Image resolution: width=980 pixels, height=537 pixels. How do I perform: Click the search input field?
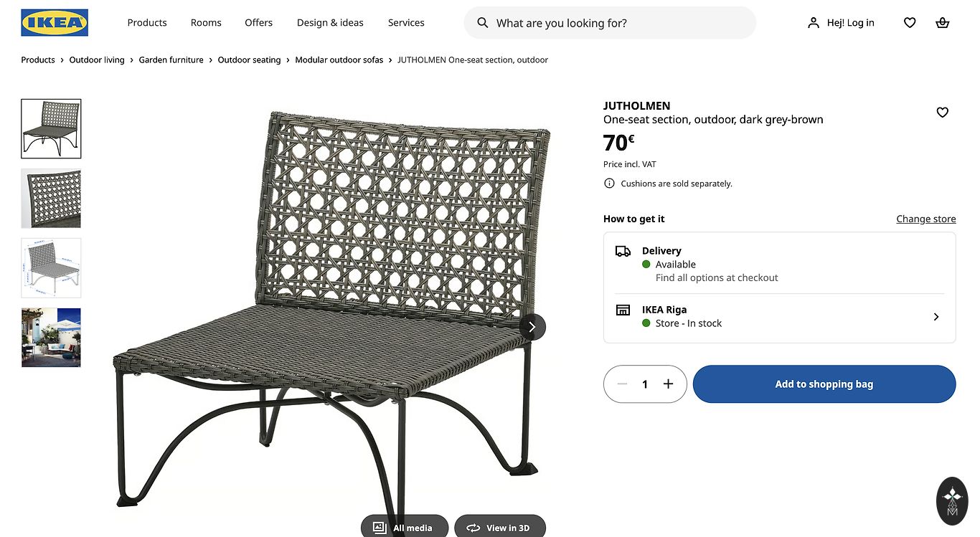point(617,23)
